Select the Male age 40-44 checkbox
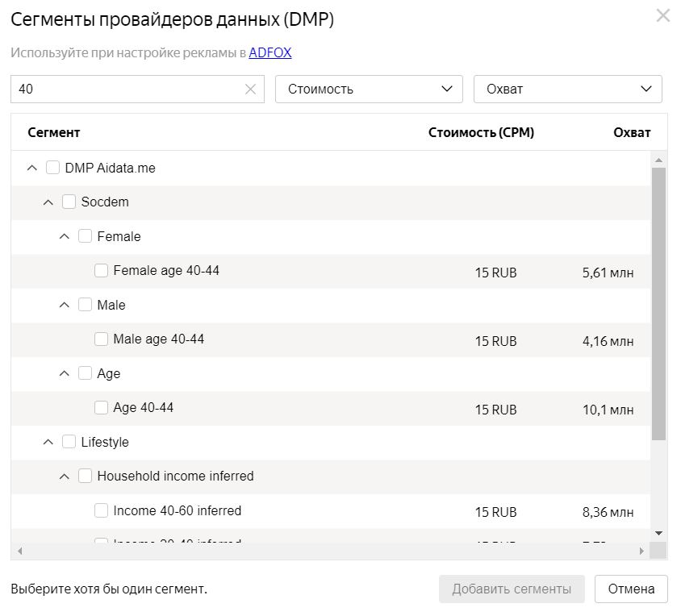The image size is (681, 616). click(x=101, y=339)
